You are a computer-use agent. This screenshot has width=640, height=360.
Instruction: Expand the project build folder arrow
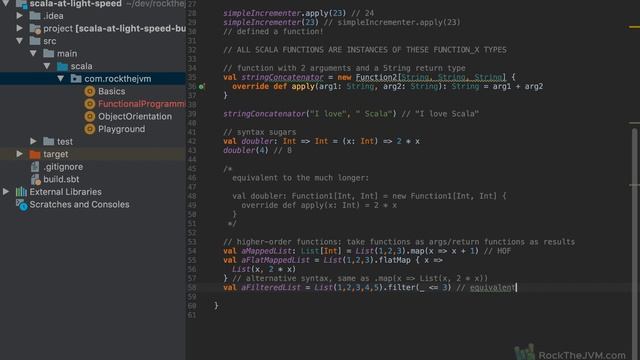(19, 28)
